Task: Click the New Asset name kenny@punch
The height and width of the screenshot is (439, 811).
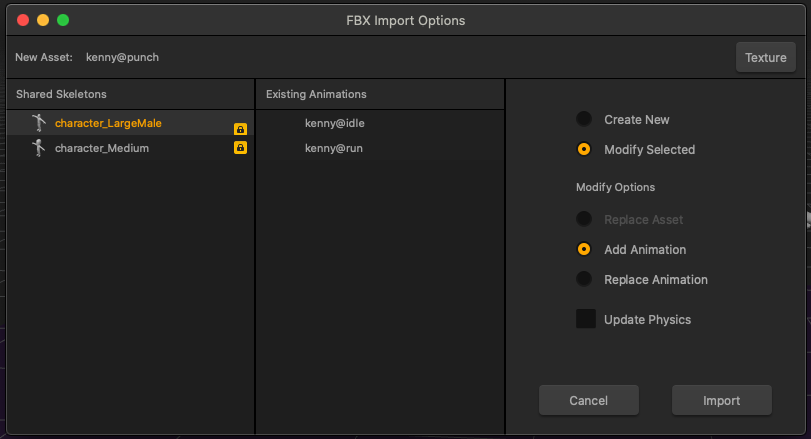Action: [x=122, y=57]
